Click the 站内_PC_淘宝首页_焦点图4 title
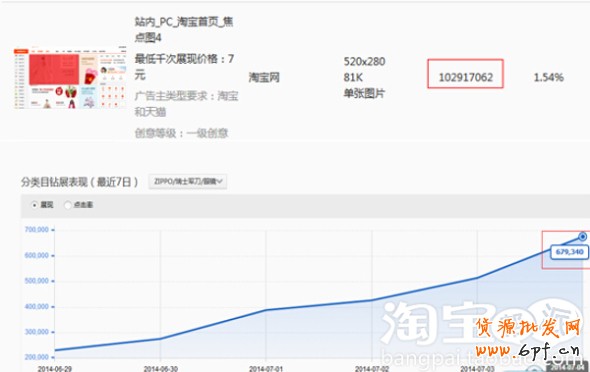 point(184,29)
